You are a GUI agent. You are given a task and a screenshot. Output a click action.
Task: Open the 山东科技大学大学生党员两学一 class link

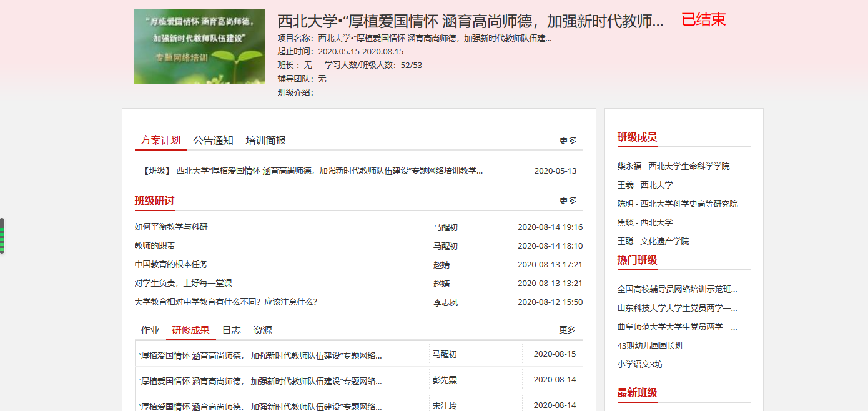tap(678, 309)
